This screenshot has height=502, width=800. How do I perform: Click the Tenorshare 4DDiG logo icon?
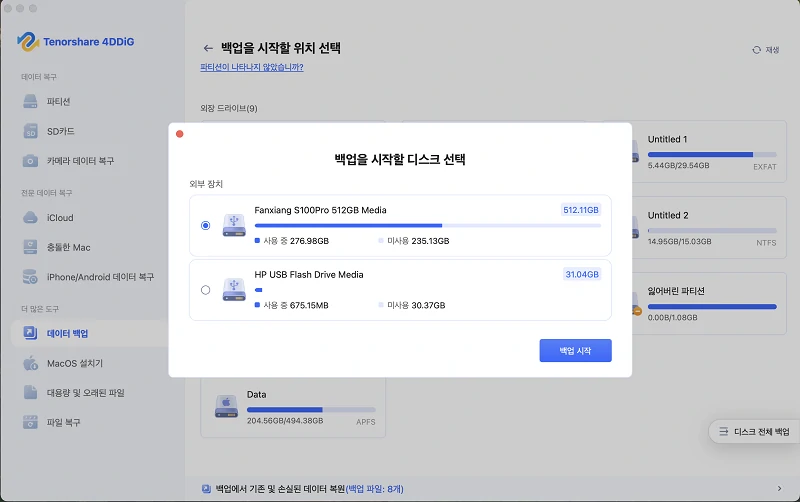pyautogui.click(x=28, y=41)
